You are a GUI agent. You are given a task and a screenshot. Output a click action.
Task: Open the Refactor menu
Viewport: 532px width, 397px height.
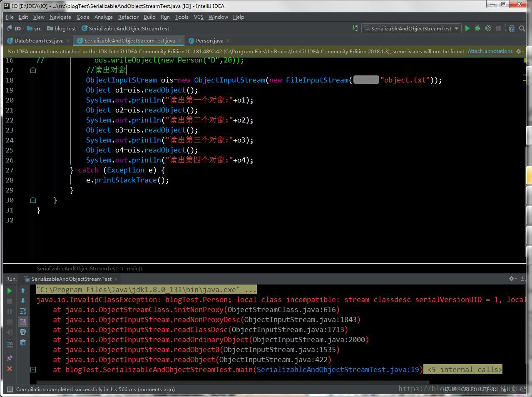(x=128, y=17)
